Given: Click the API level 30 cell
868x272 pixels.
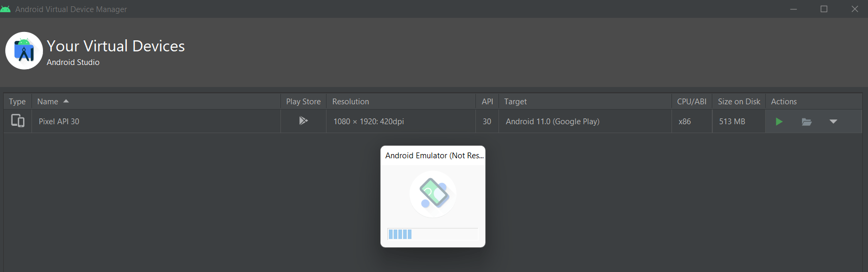Looking at the screenshot, I should click(487, 122).
